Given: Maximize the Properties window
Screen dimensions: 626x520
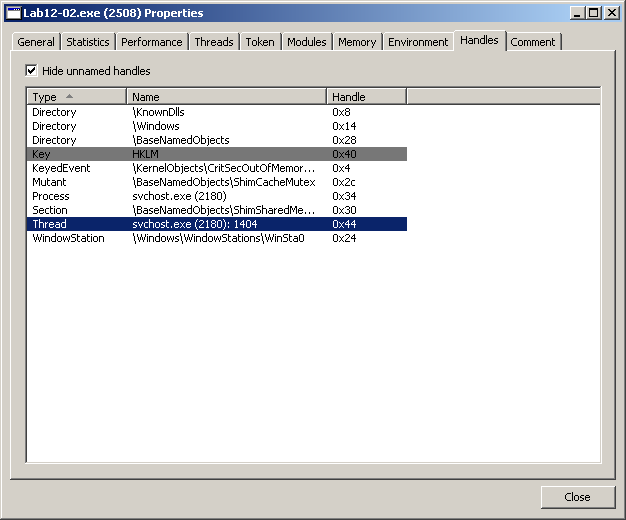Looking at the screenshot, I should [594, 13].
